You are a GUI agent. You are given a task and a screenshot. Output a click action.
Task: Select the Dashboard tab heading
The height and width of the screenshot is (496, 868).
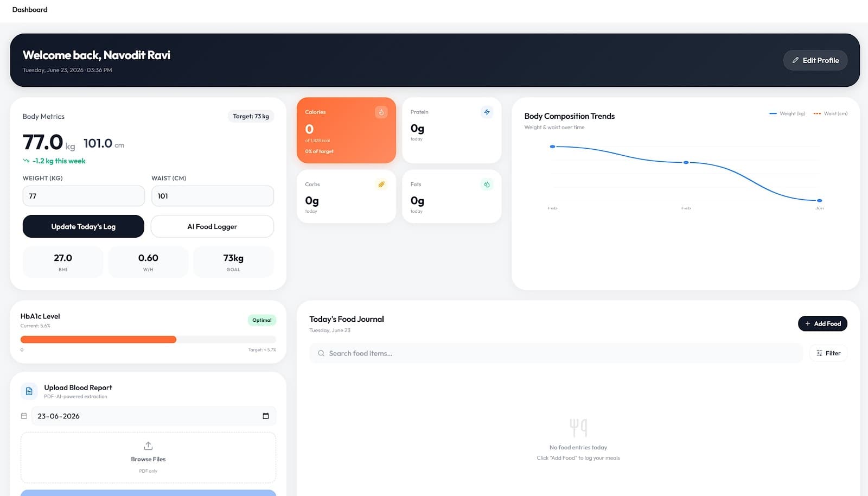30,10
